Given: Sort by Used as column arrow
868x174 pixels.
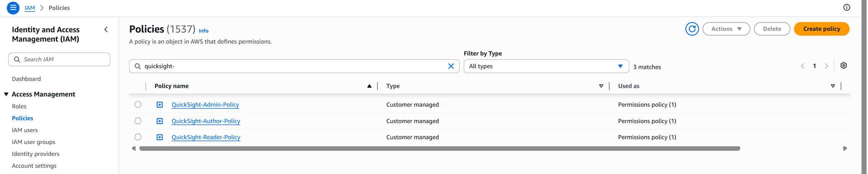Looking at the screenshot, I should click(833, 86).
